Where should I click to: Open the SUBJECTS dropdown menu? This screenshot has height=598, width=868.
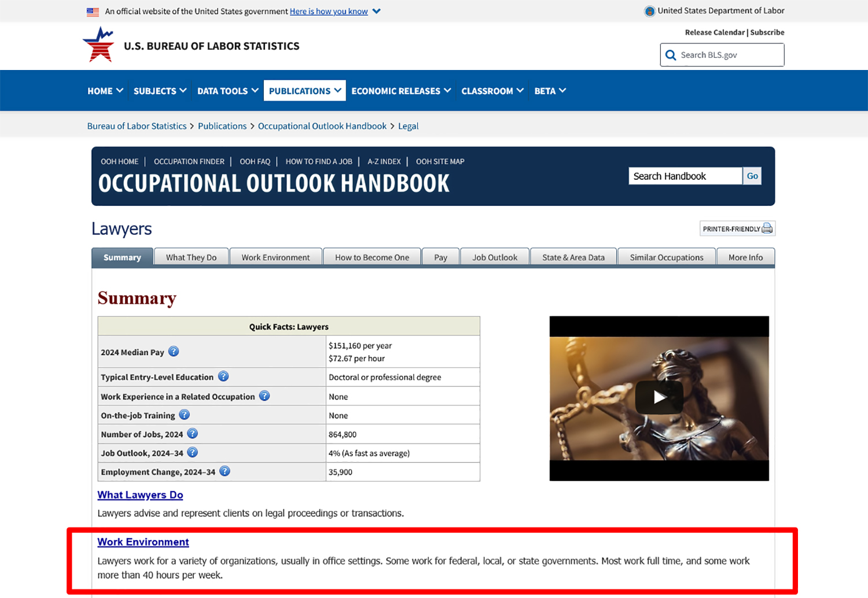159,91
